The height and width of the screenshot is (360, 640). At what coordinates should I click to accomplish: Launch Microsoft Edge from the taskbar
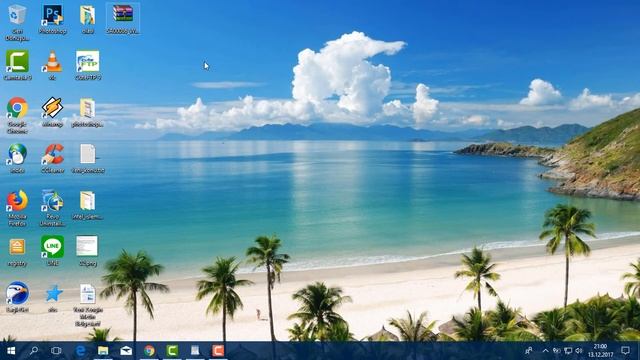(80, 351)
